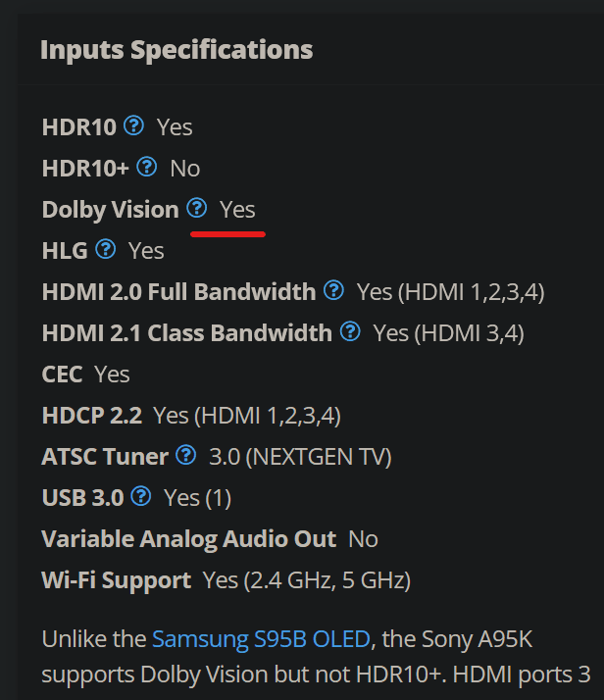Click the HDMI 2.0 Yes (HDMI 1,2,3,4) value
The height and width of the screenshot is (700, 604).
tap(450, 292)
